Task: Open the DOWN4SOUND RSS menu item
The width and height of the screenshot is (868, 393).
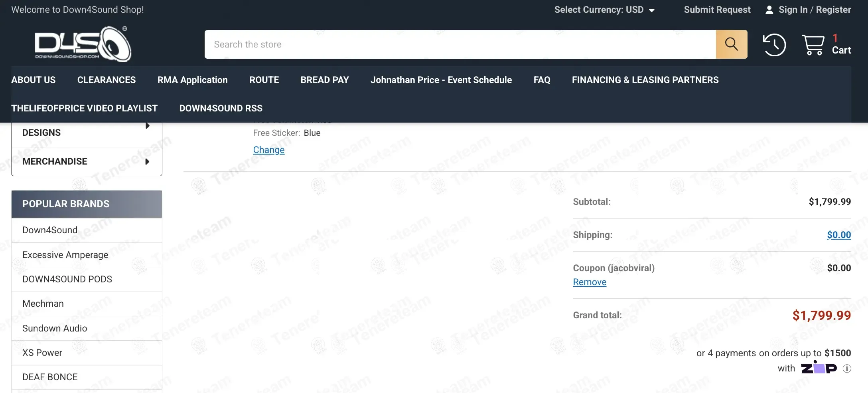Action: [221, 108]
